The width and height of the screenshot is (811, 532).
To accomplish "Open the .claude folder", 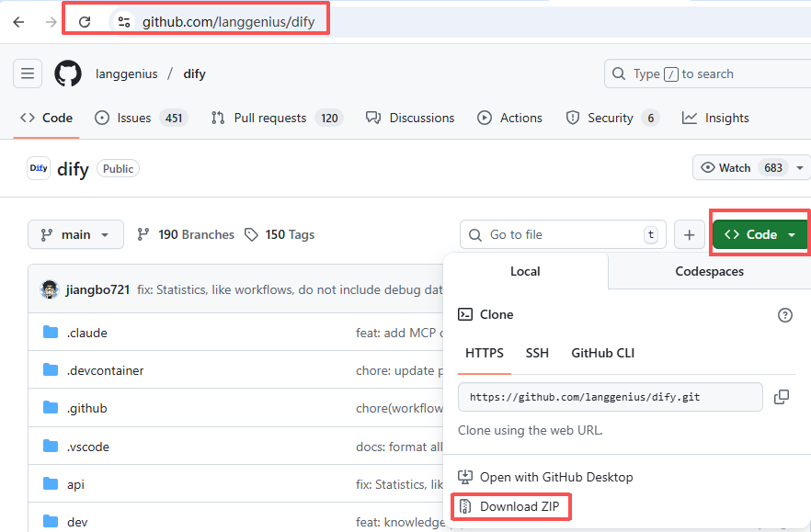I will coord(86,333).
